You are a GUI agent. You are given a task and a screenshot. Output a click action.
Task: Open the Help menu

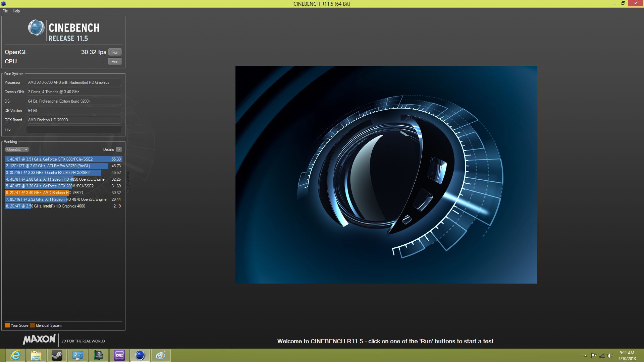(x=16, y=11)
